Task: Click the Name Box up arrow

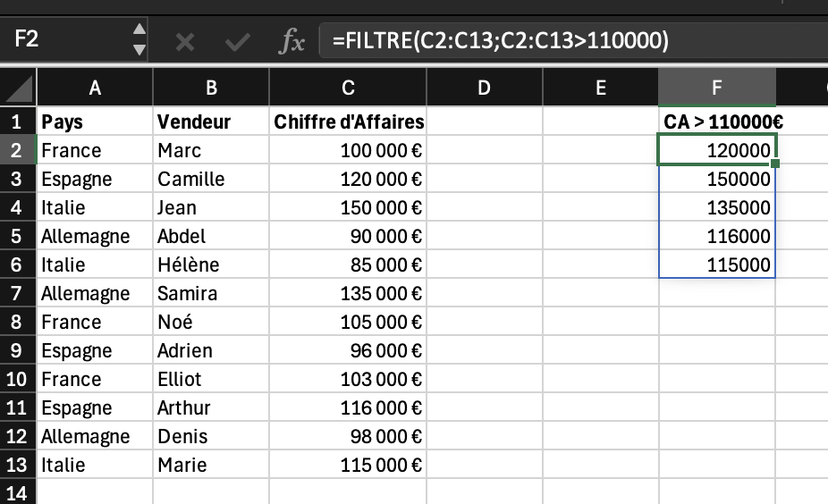Action: tap(139, 29)
